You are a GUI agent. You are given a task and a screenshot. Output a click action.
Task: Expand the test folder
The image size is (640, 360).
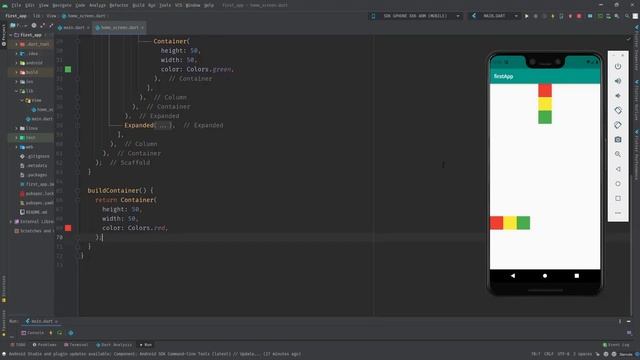click(x=16, y=138)
